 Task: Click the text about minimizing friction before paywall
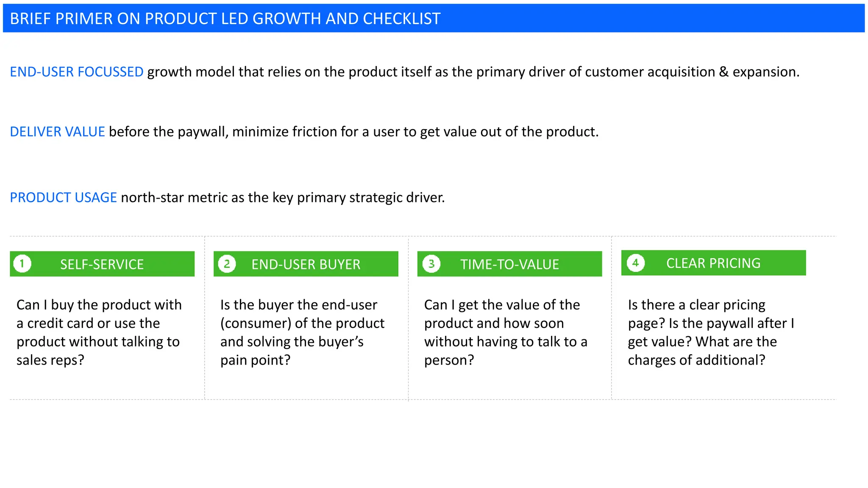pos(354,132)
